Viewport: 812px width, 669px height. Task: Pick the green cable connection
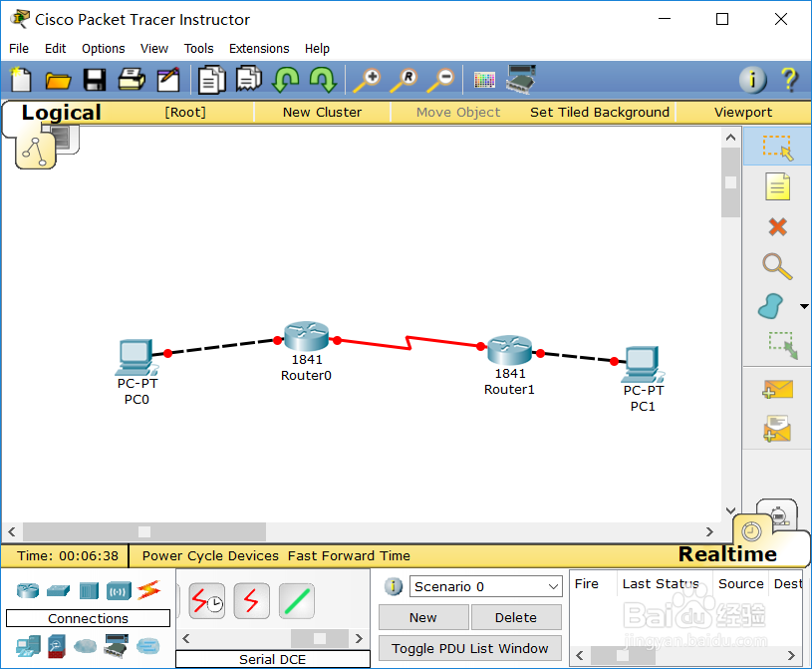(x=297, y=601)
